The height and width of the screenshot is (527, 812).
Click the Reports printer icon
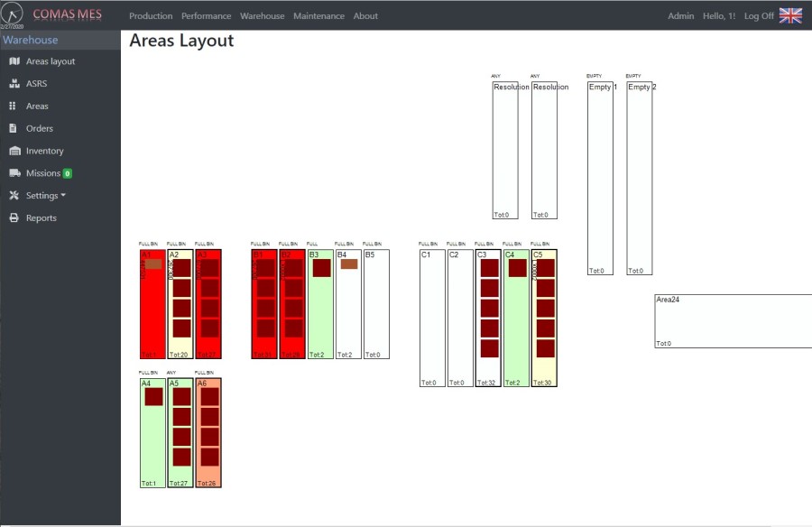14,218
